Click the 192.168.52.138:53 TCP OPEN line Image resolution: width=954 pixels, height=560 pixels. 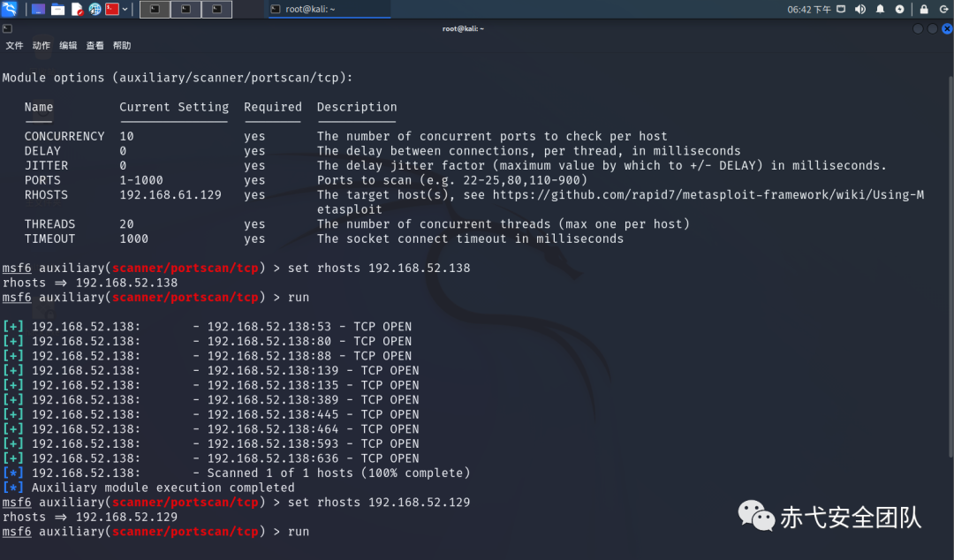(207, 327)
